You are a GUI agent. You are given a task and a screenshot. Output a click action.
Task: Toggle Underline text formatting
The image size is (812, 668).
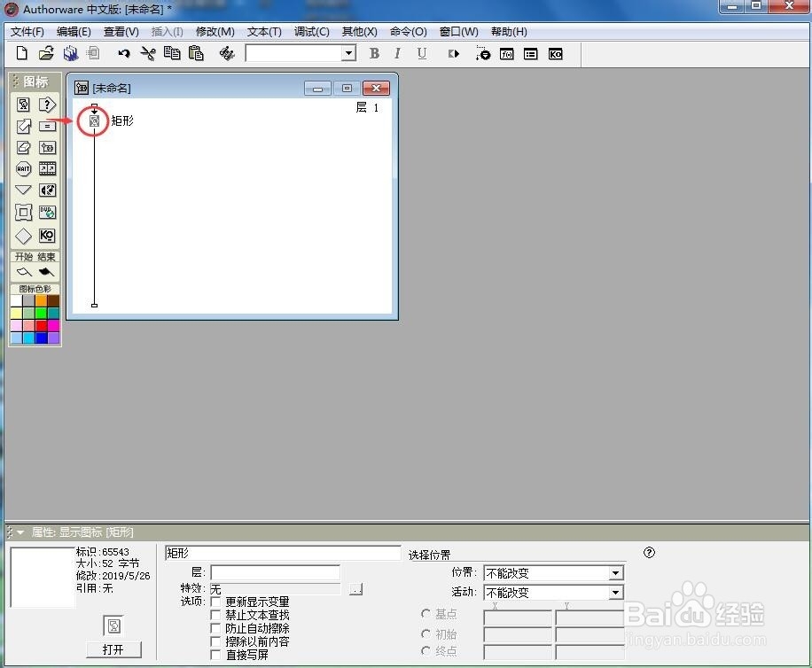[x=422, y=53]
